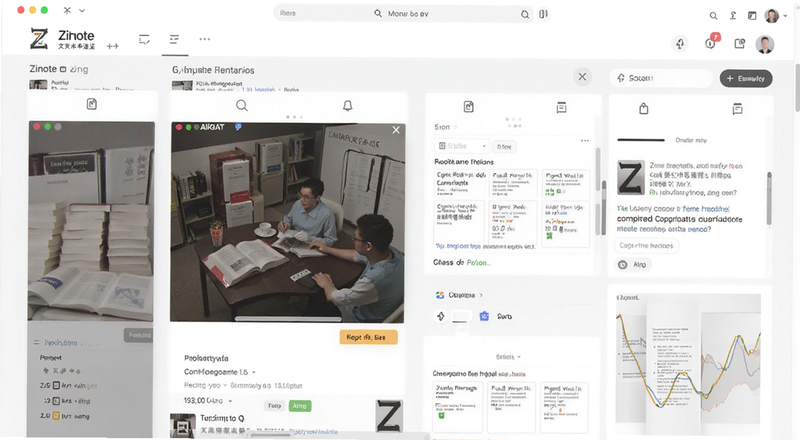Toggle the first 2.0 checkbox in left list
The width and height of the screenshot is (800, 440).
click(x=57, y=385)
